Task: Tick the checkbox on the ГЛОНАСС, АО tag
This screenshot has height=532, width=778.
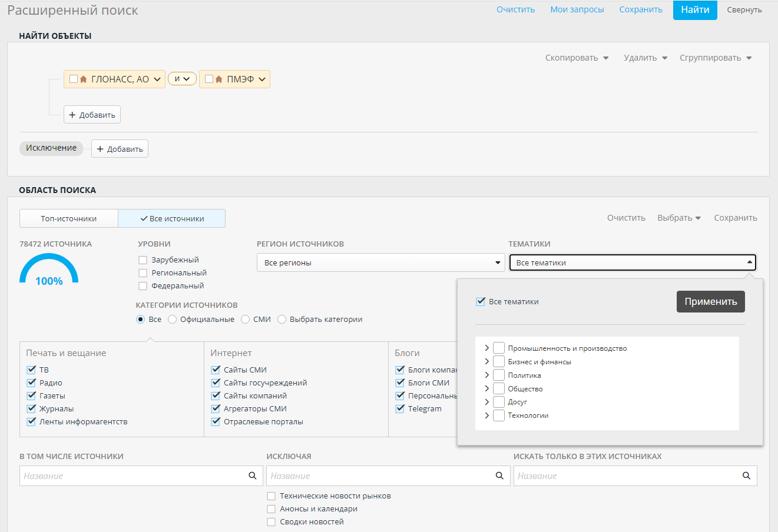Action: [x=74, y=79]
